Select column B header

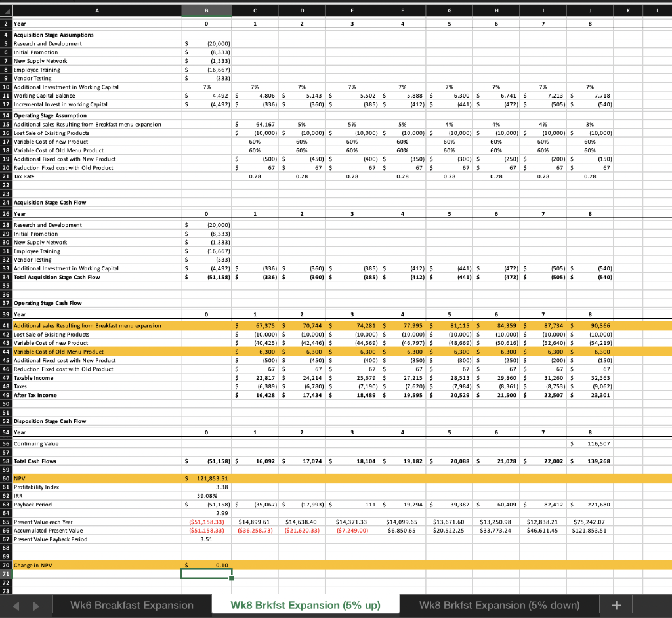point(206,10)
